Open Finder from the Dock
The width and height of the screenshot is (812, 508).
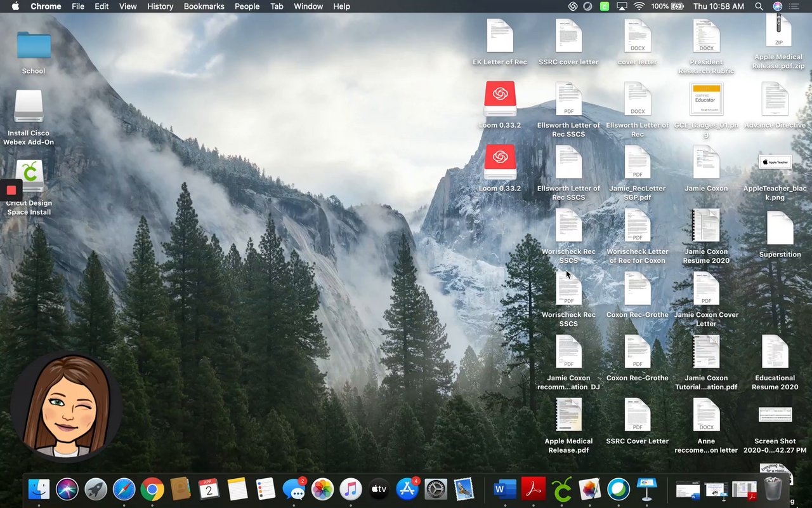pyautogui.click(x=39, y=489)
